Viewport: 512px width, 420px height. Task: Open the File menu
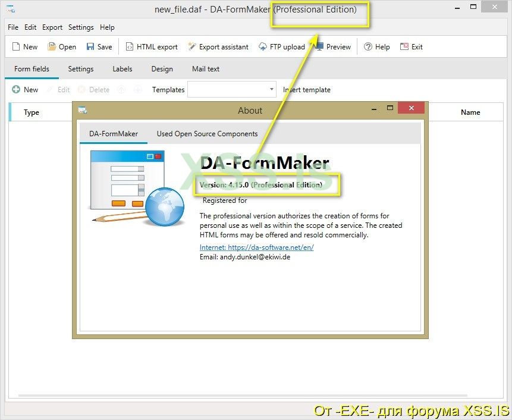(x=13, y=27)
